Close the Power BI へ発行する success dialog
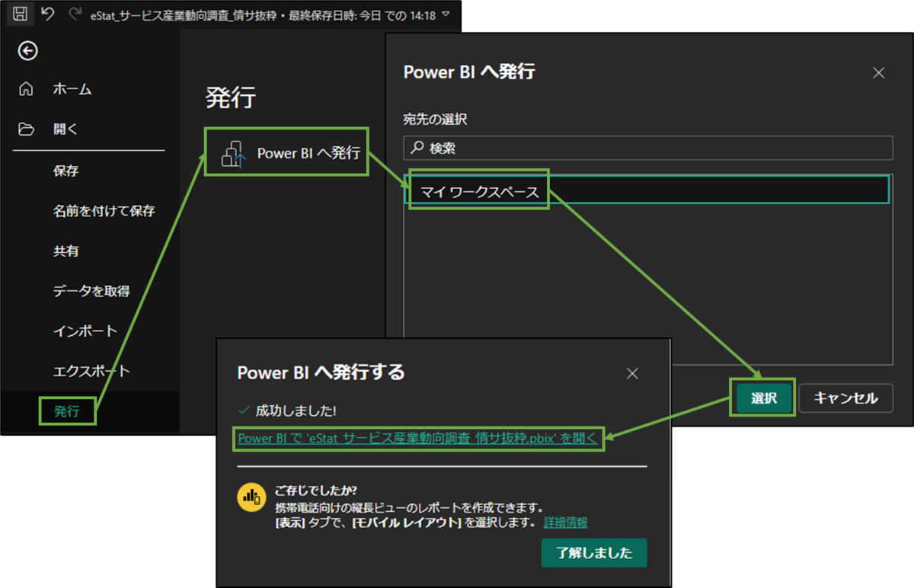Image resolution: width=914 pixels, height=588 pixels. pos(631,373)
